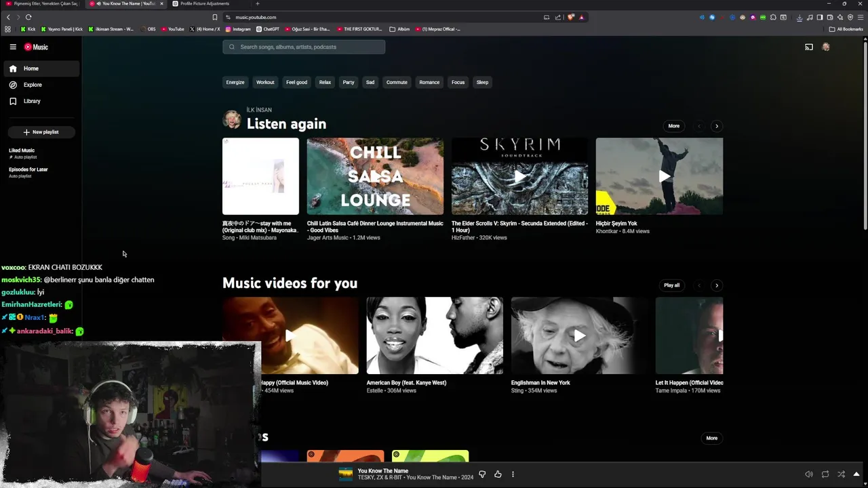This screenshot has height=488, width=868.
Task: Click the More button in the bottom section
Action: [x=711, y=438]
